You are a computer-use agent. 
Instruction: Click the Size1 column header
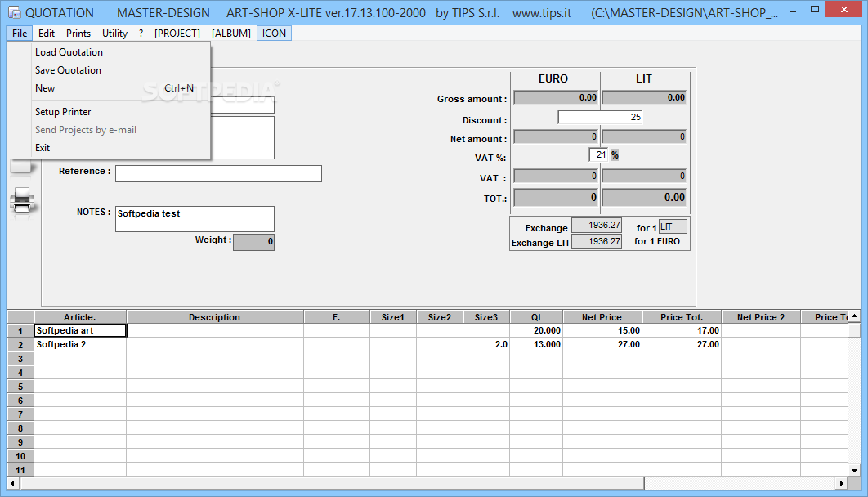393,317
